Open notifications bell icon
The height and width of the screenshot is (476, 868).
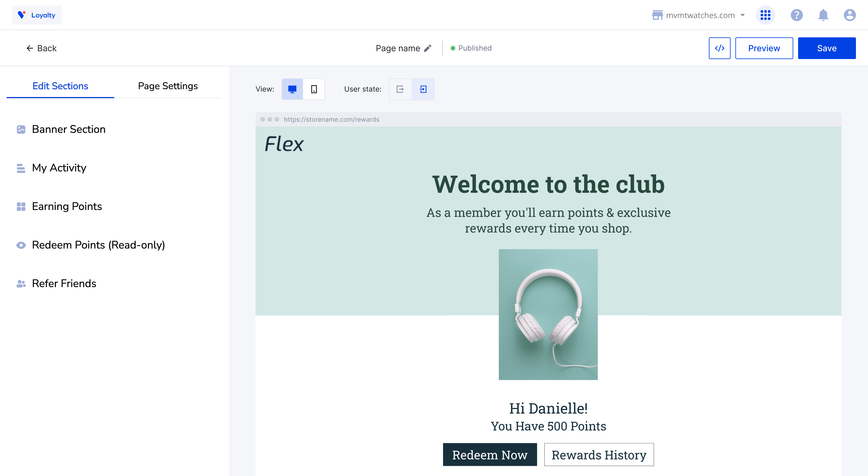coord(823,15)
